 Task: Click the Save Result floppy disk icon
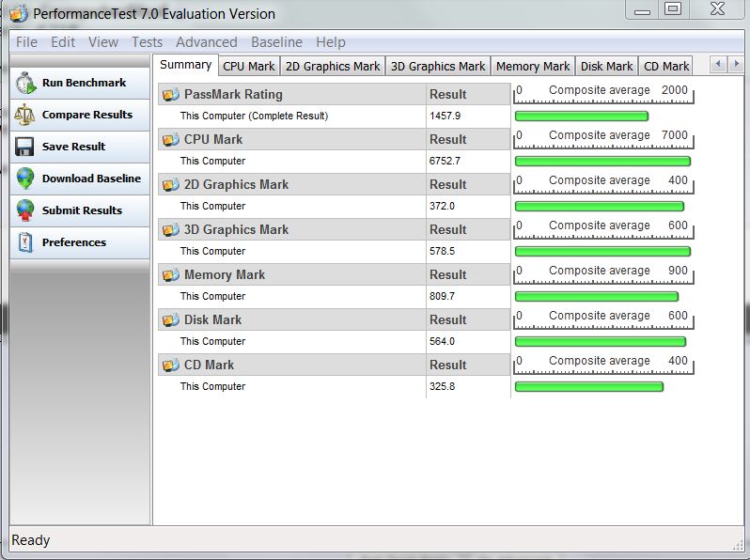(x=24, y=147)
